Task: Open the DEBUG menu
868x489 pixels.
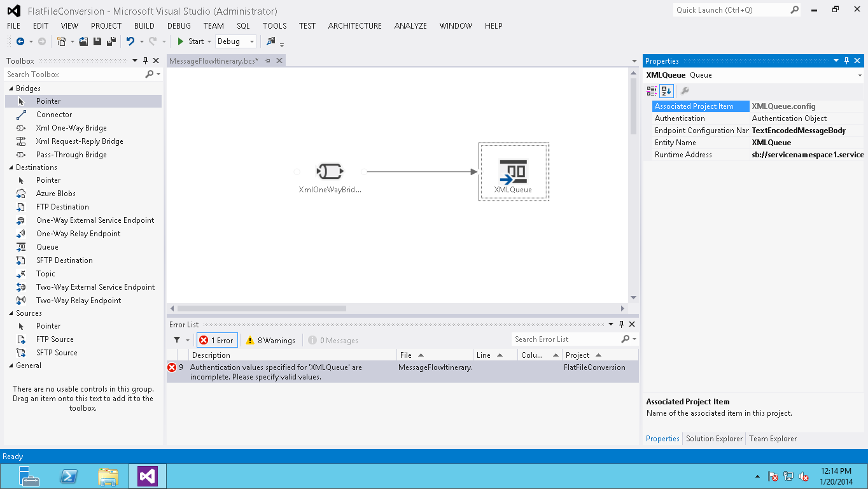Action: 179,26
